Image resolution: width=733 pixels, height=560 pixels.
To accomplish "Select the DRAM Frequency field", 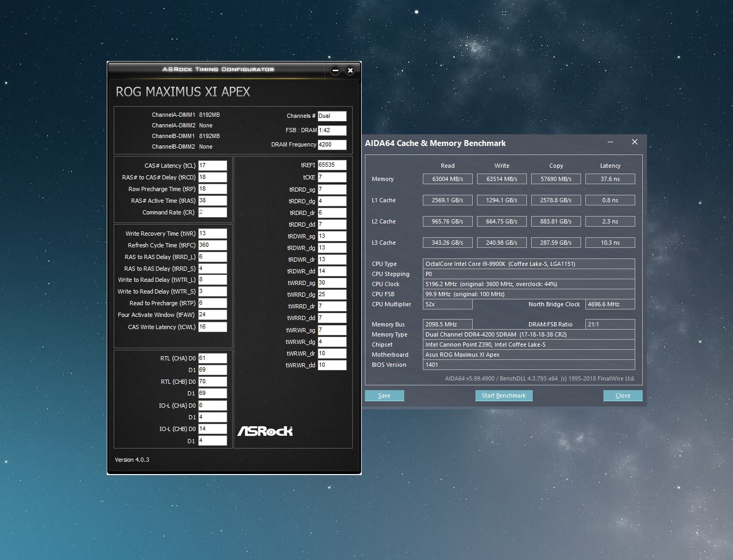I will (x=332, y=144).
